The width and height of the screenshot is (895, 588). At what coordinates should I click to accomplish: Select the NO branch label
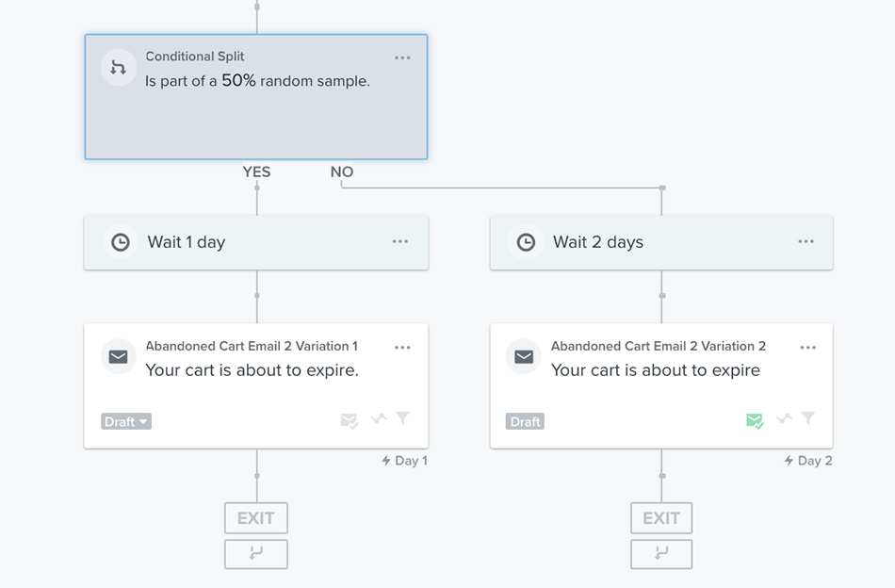coord(341,171)
